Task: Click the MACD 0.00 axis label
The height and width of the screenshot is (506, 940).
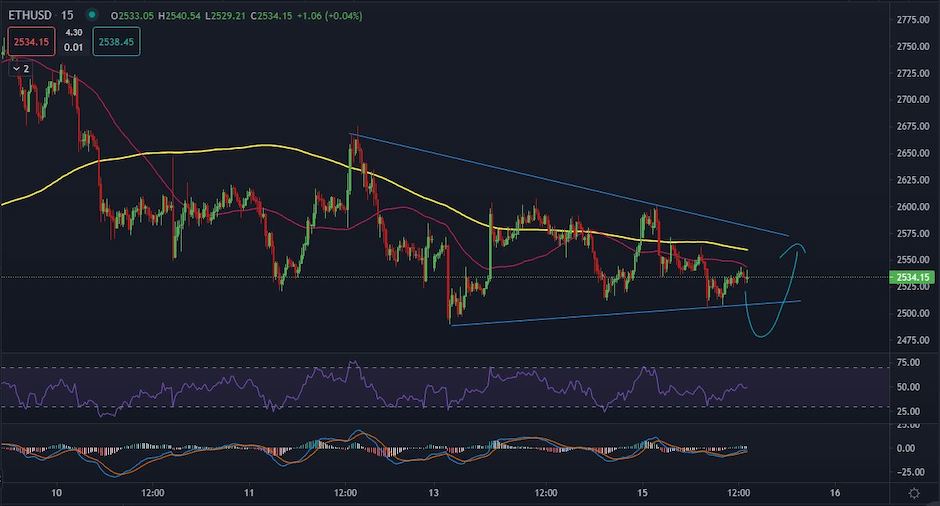Action: point(906,448)
